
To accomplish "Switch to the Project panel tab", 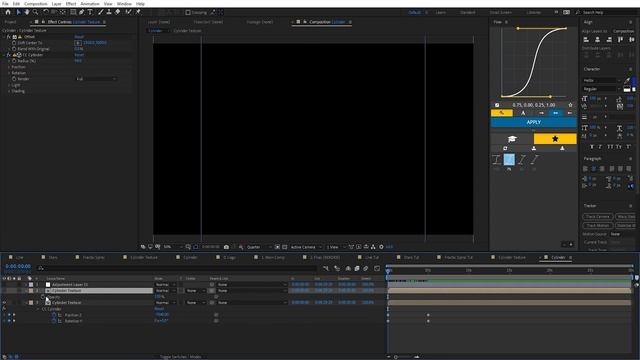I will [11, 22].
